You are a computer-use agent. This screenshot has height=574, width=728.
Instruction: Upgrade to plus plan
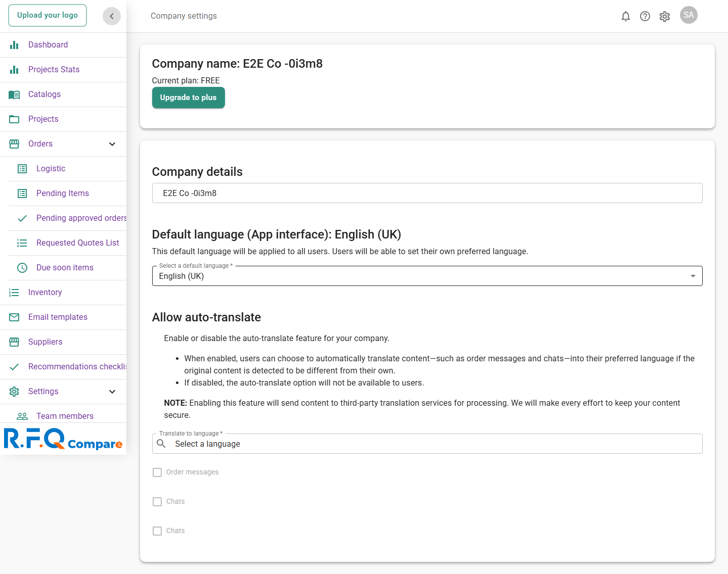click(x=189, y=98)
